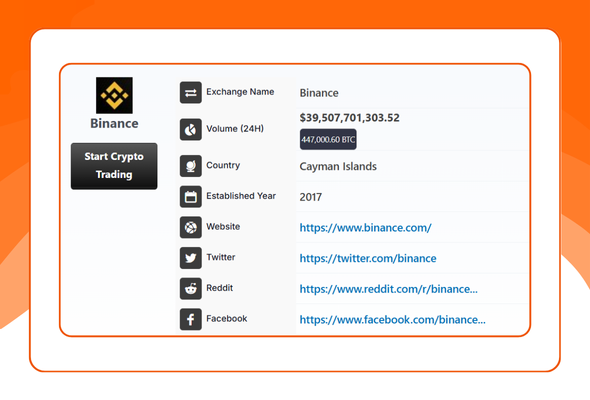Click the Binance logo image

(114, 95)
